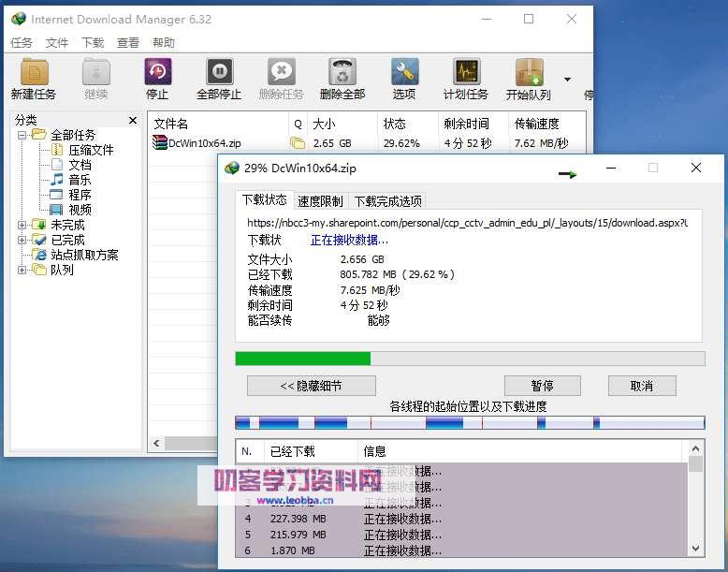Viewport: 728px width, 572px height.
Task: Switch to the 速度限制 tab
Action: (x=320, y=201)
